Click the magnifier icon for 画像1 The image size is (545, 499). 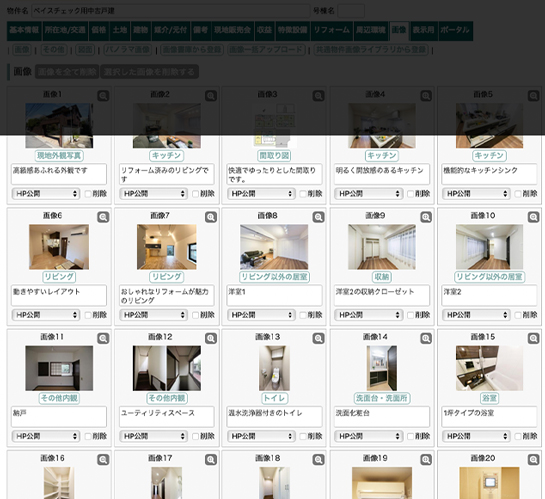point(103,96)
